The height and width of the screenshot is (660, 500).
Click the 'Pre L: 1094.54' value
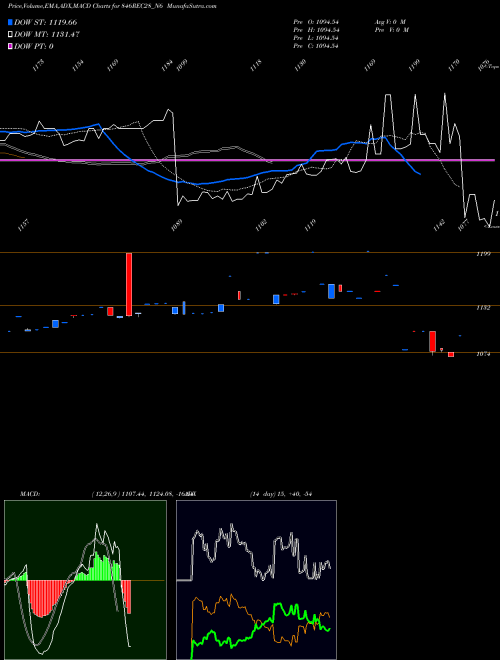pos(316,38)
